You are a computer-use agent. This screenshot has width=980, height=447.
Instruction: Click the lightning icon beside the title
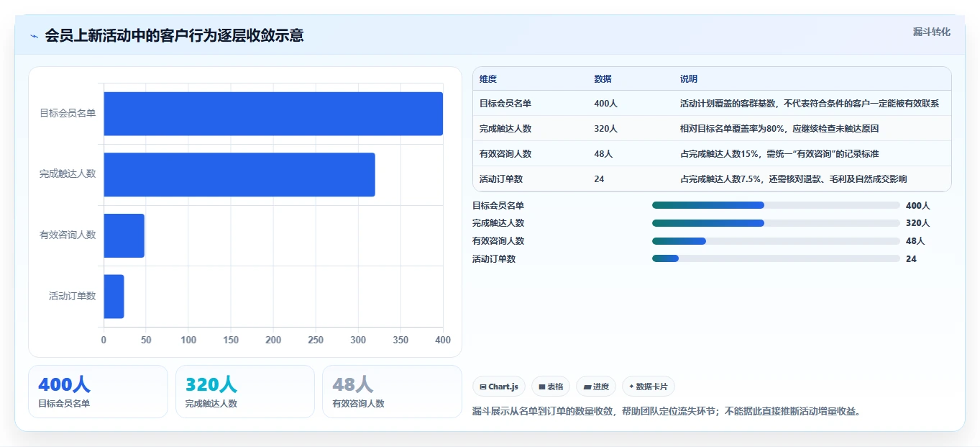click(34, 36)
